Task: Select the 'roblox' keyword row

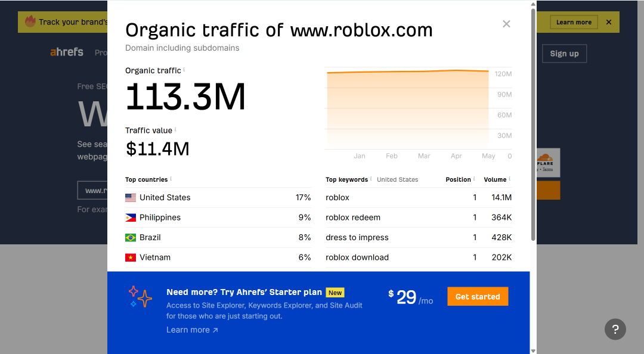Action: click(419, 197)
